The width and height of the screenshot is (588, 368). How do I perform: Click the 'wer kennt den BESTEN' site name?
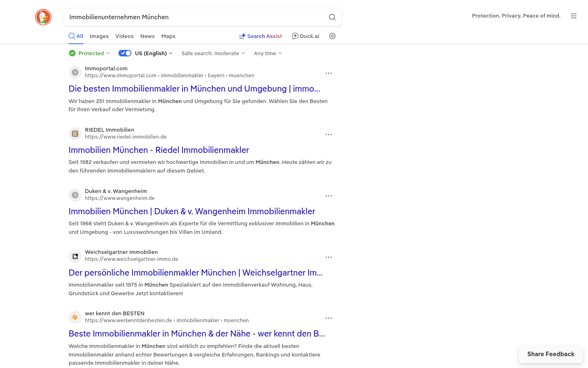point(115,313)
